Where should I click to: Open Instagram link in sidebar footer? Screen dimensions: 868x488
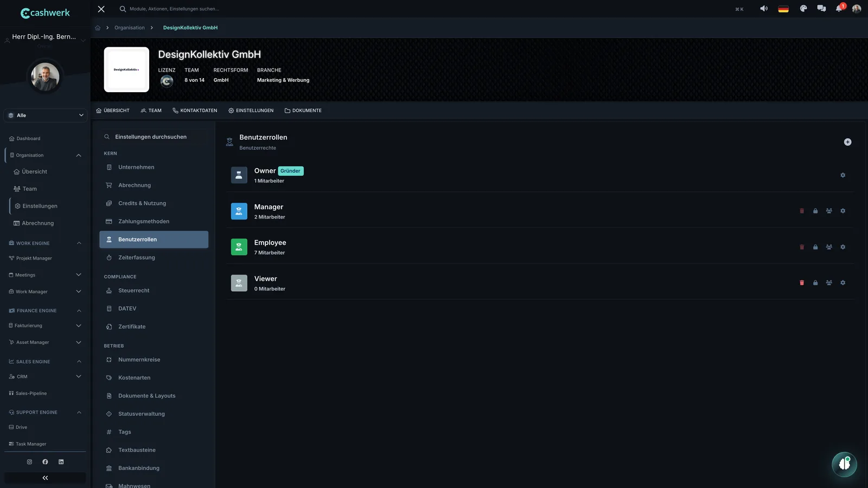(x=29, y=462)
